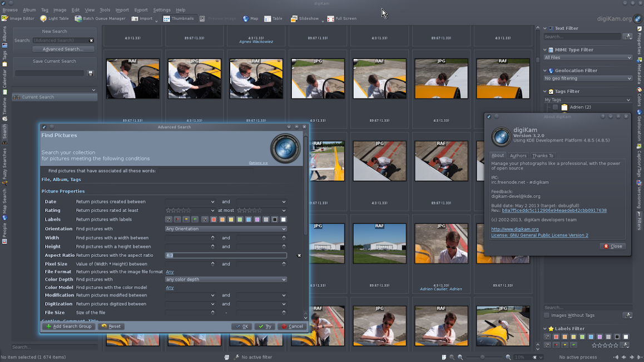Switch to Map view in toolbar
This screenshot has height=362, width=644.
[250, 18]
